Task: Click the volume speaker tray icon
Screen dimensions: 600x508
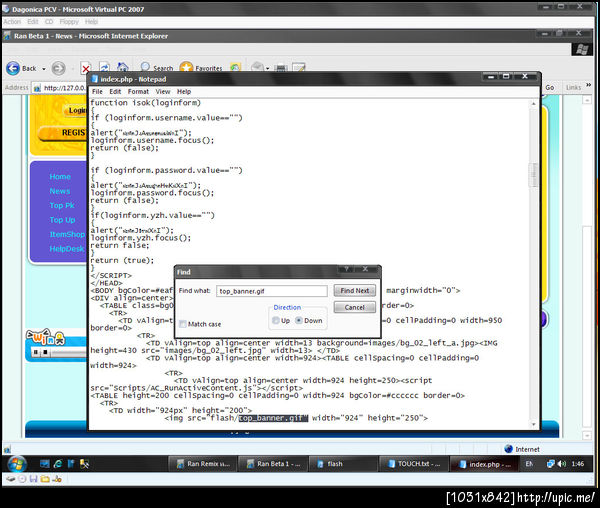Action: (x=561, y=464)
